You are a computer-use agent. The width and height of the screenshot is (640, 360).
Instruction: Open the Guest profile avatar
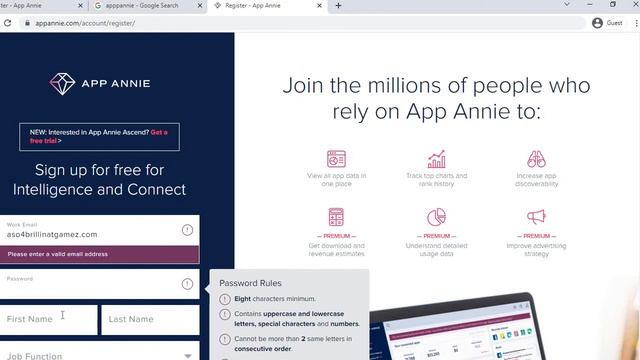tap(597, 23)
